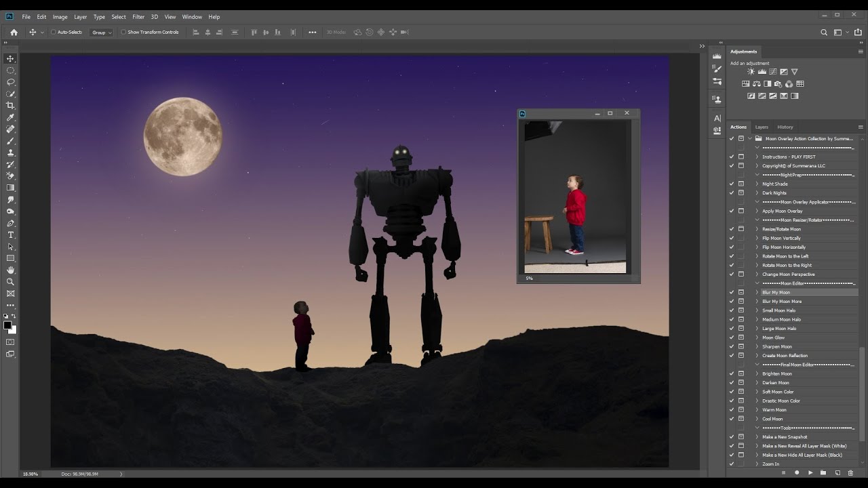Select the Zoom tool in toolbar

tap(10, 282)
